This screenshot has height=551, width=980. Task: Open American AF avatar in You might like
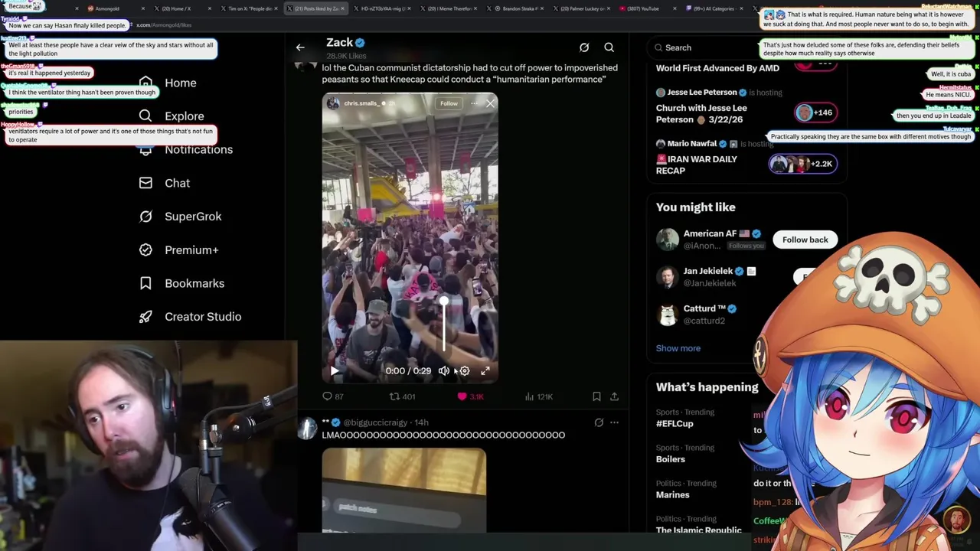[x=668, y=240]
